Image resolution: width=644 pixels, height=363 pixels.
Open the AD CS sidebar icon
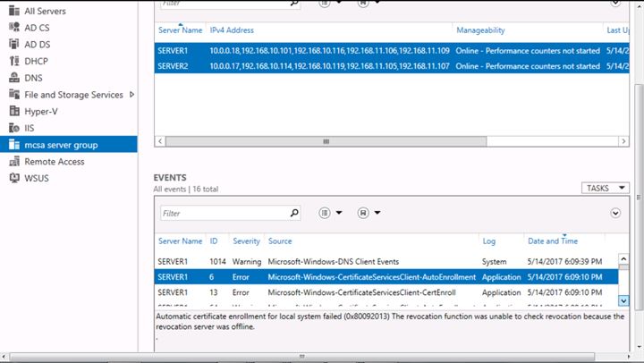(x=14, y=28)
